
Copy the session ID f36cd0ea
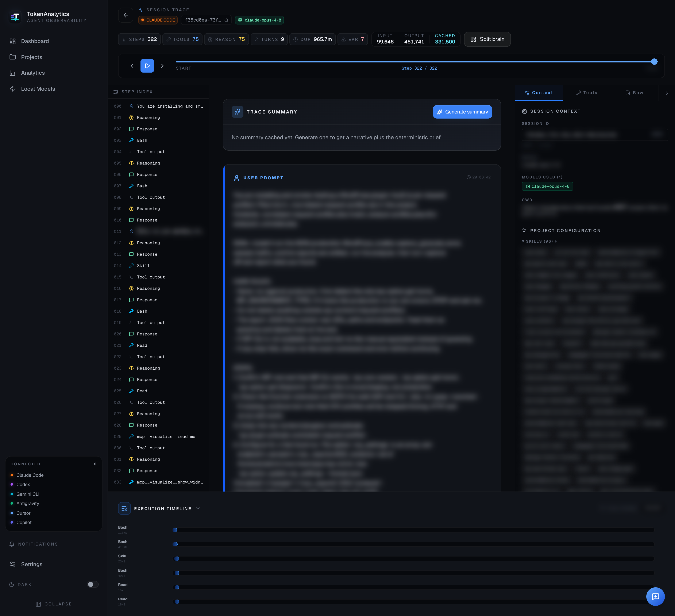pos(226,20)
